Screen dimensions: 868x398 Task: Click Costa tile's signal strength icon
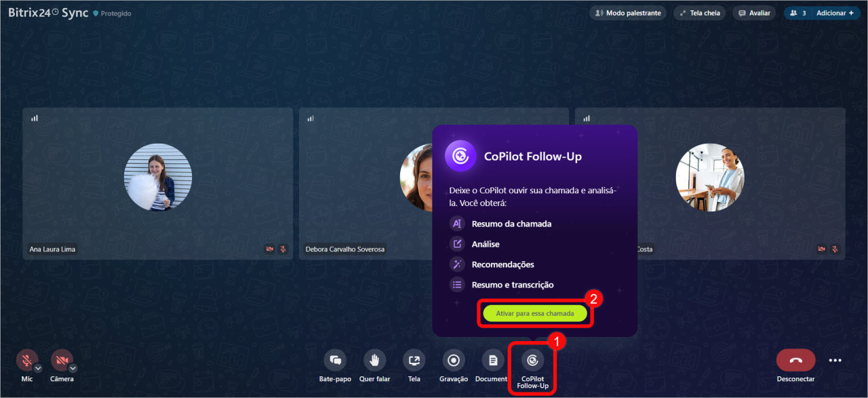(x=587, y=118)
